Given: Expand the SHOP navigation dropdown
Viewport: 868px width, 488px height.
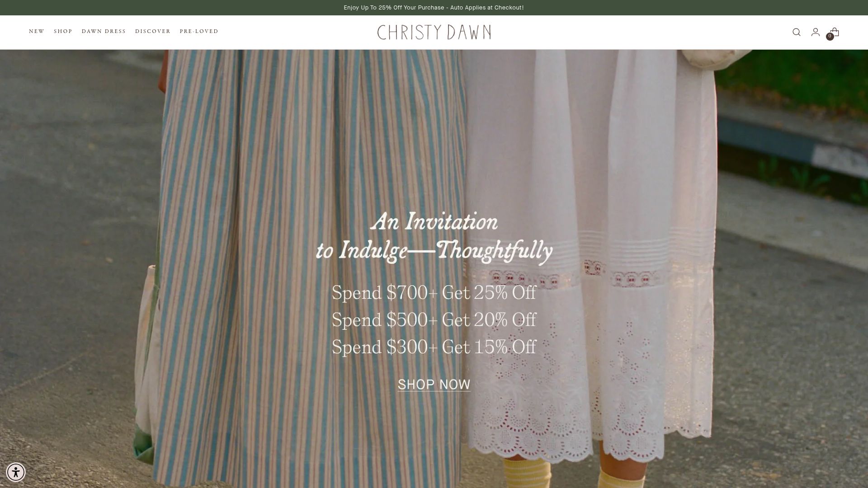Looking at the screenshot, I should (x=63, y=31).
